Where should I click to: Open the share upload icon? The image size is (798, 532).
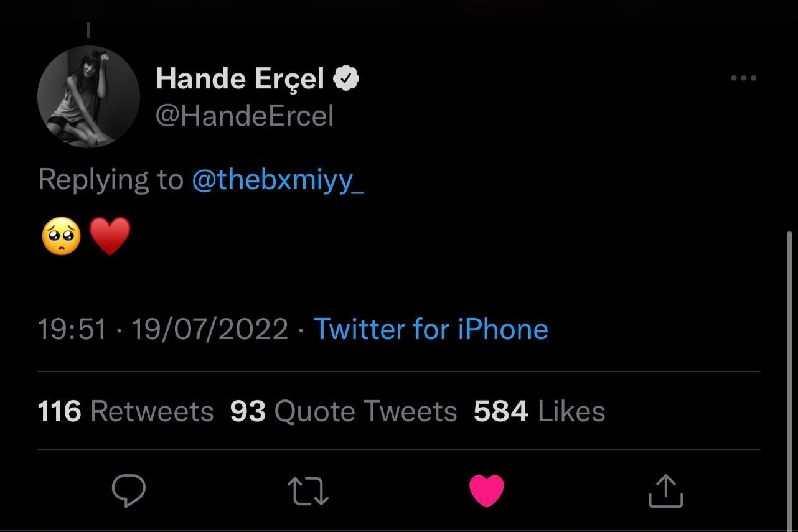(666, 491)
